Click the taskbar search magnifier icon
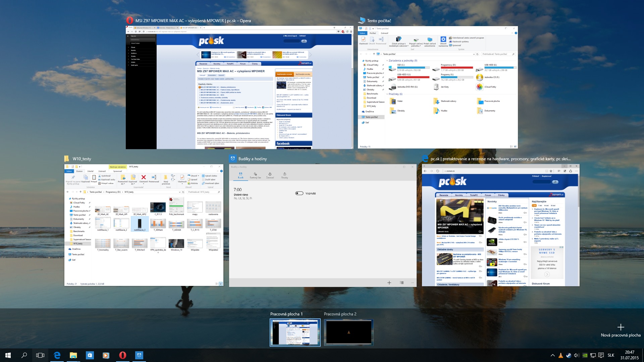 [24, 355]
